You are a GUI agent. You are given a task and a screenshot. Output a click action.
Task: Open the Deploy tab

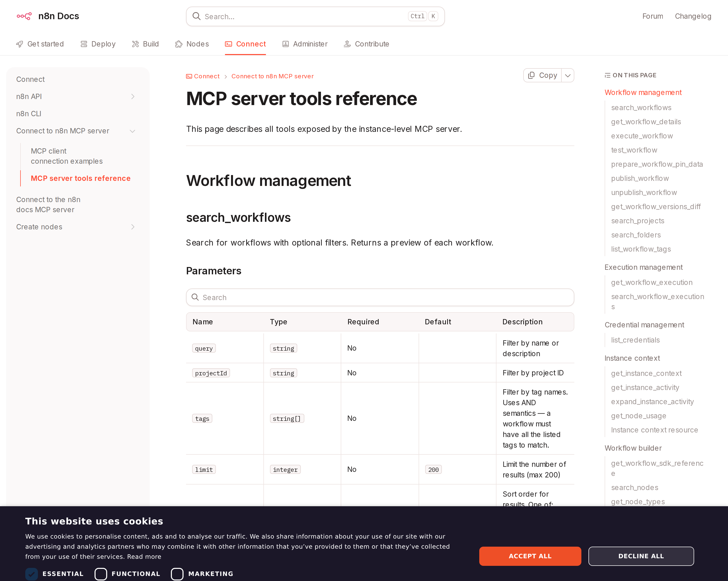(x=98, y=44)
